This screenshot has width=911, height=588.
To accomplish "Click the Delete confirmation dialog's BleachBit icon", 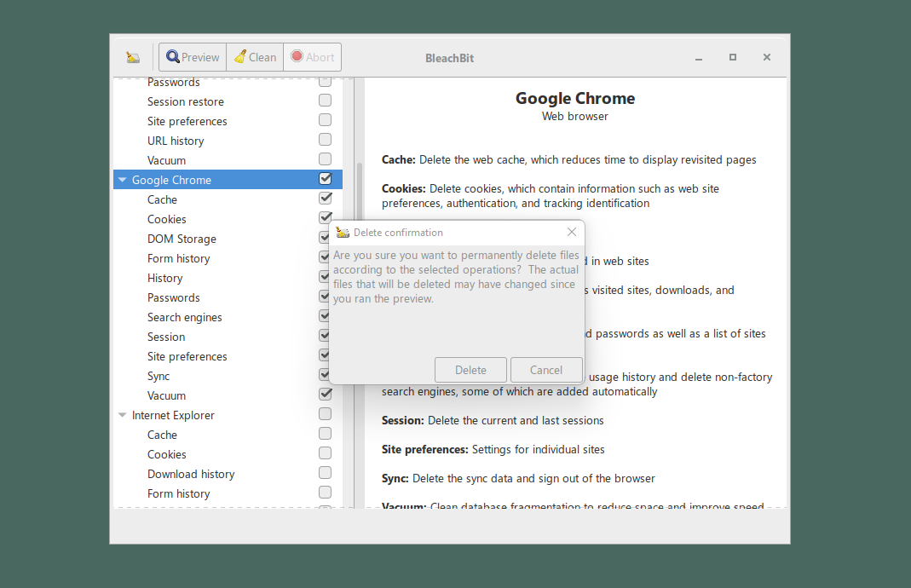I will tap(343, 233).
